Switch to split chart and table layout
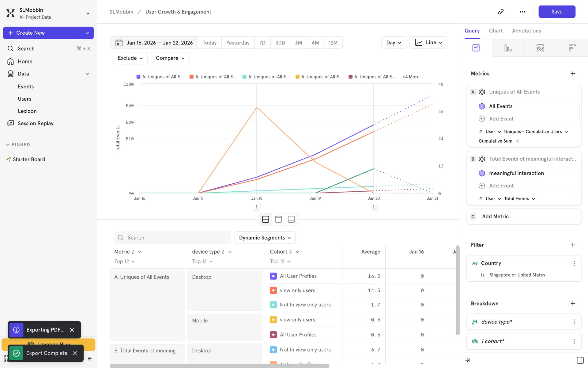Image resolution: width=588 pixels, height=368 pixels. coord(266,219)
